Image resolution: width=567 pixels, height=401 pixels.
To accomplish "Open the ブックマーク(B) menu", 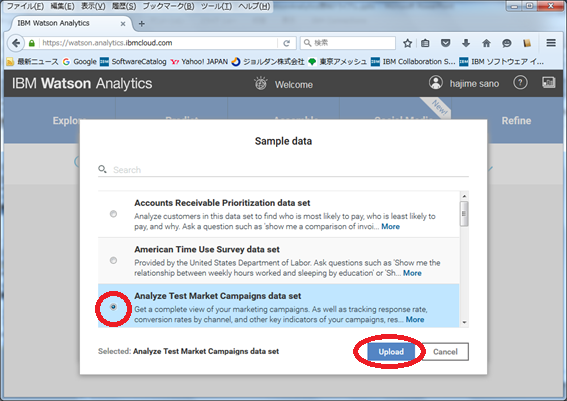I will pos(169,7).
